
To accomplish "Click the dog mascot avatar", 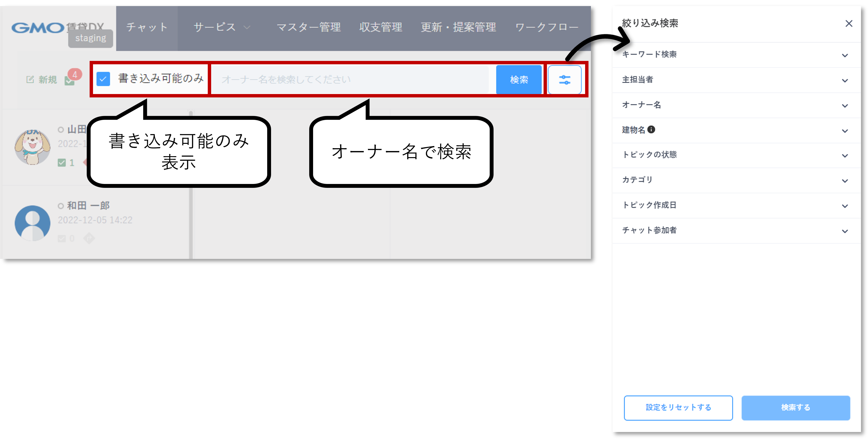I will pos(32,147).
